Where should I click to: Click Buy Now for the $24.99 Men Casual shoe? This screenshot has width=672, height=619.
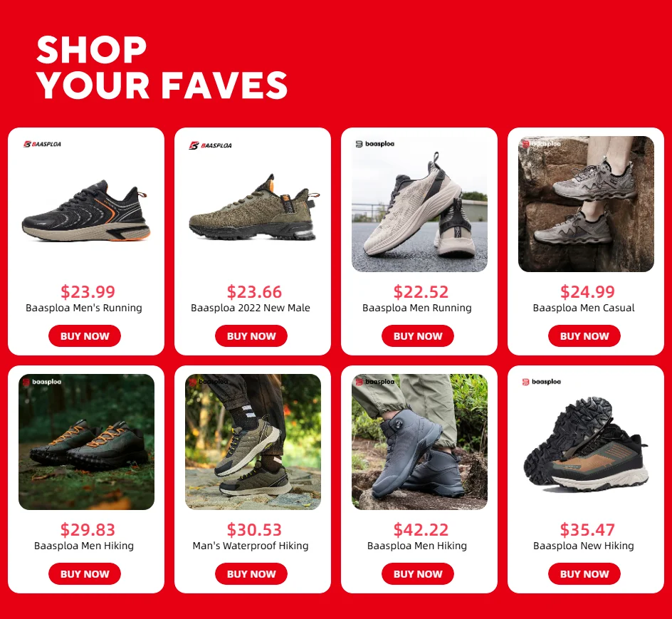tap(584, 336)
